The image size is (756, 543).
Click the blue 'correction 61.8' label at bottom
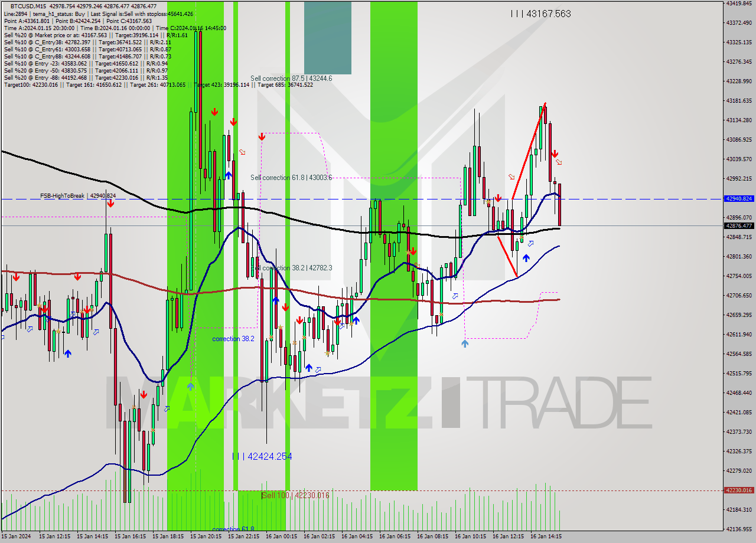[233, 529]
